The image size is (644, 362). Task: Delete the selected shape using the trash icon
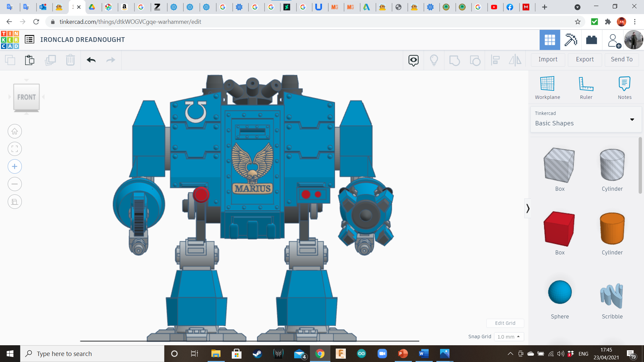pos(70,60)
